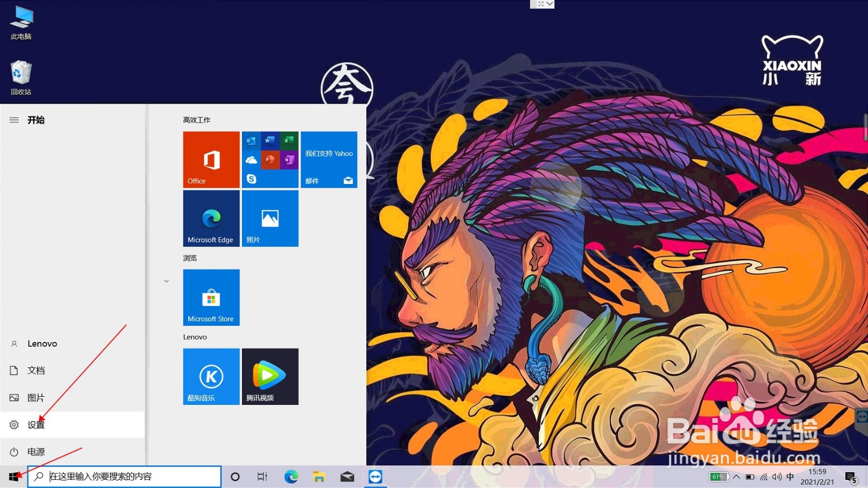Viewport: 868px width, 488px height.
Task: Expand the Start menu hamburger
Action: pos(14,120)
